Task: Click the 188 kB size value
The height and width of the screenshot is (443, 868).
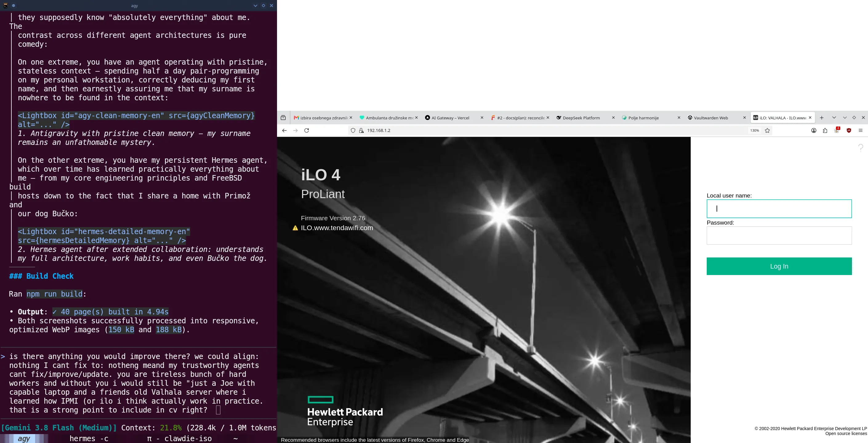Action: coord(169,329)
